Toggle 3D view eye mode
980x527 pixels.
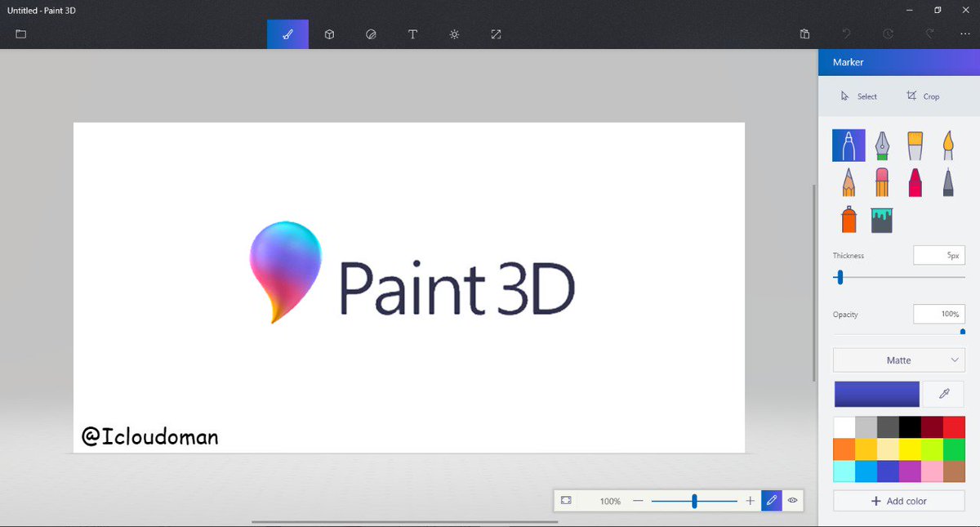[792, 501]
